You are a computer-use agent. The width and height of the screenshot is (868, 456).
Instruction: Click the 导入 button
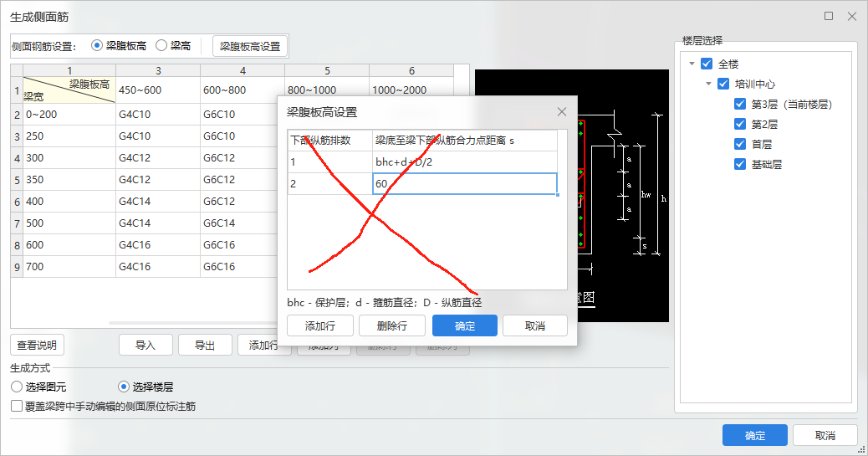pyautogui.click(x=146, y=346)
